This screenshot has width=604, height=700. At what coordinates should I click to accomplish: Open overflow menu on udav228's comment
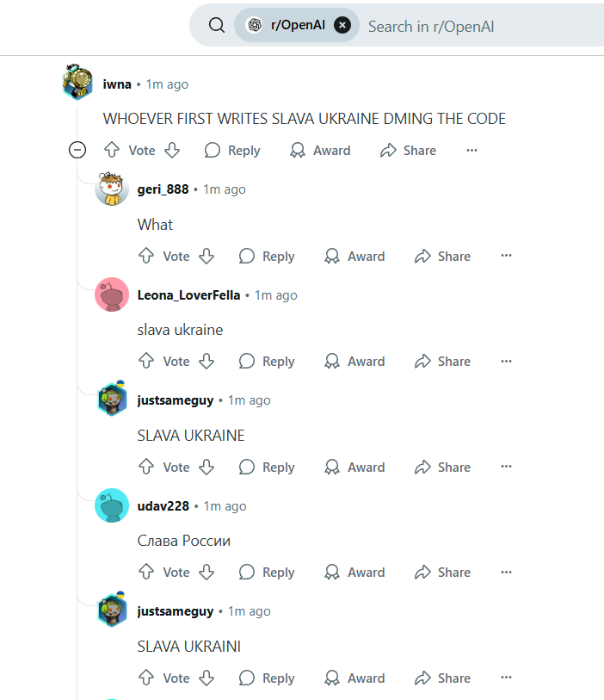(x=506, y=573)
